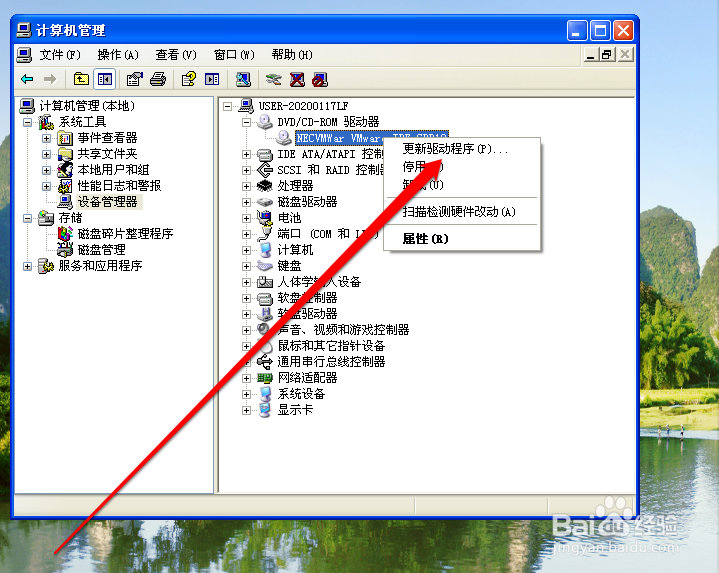Click the 处理器 chip icon
Image resolution: width=719 pixels, height=573 pixels.
(x=265, y=186)
